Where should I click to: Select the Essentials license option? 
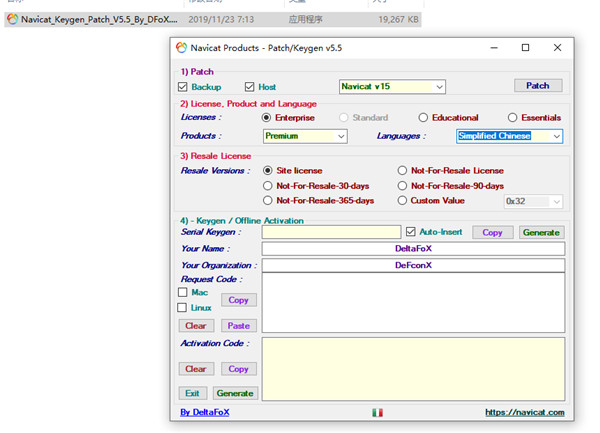512,118
